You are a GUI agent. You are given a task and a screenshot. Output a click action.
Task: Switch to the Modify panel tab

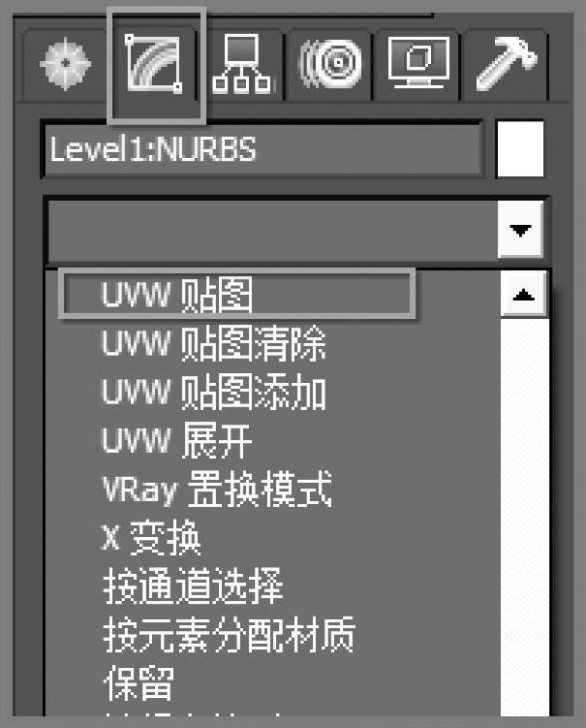click(x=154, y=64)
